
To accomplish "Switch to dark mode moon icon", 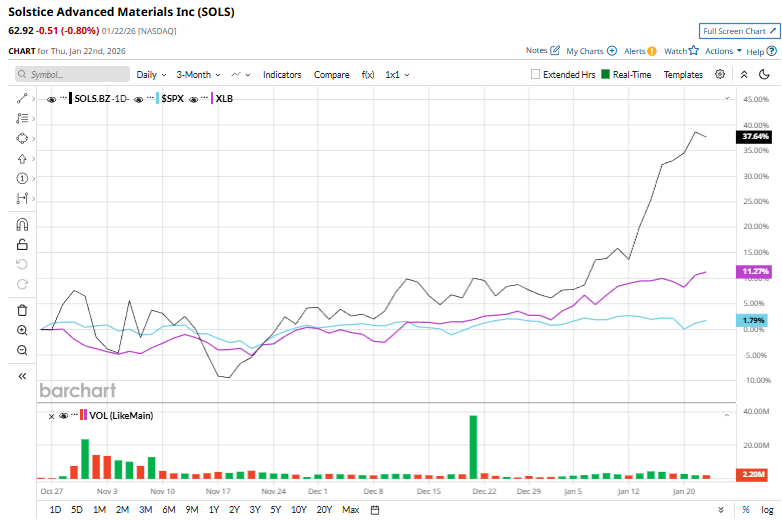I will (x=764, y=74).
